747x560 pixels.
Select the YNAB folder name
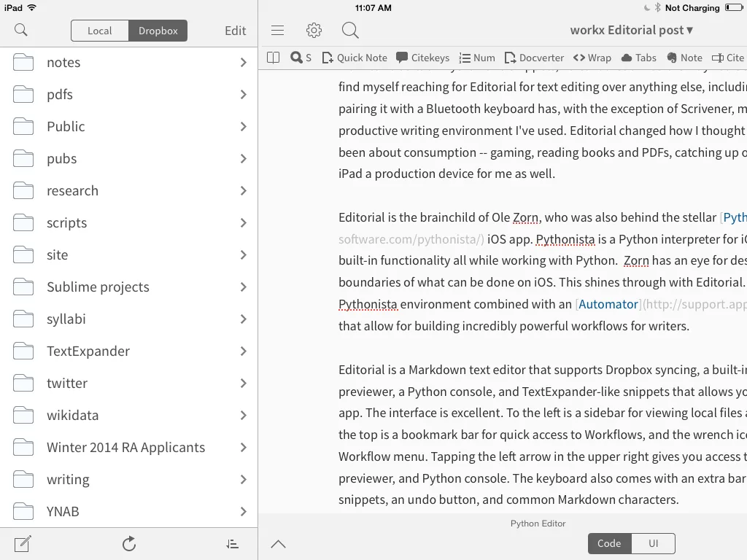click(x=63, y=511)
